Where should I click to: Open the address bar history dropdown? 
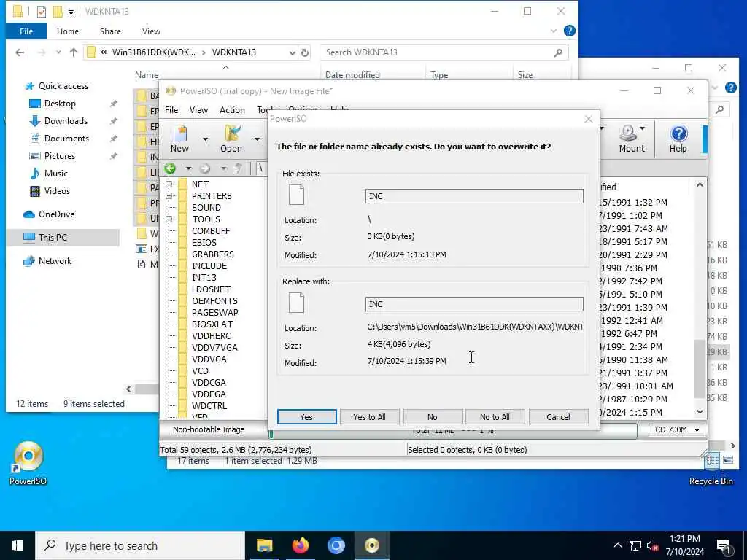(x=292, y=52)
